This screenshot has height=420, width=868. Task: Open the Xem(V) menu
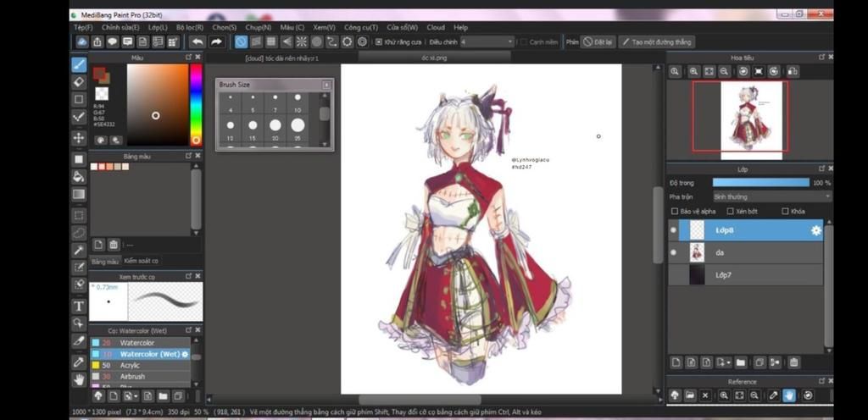(324, 27)
